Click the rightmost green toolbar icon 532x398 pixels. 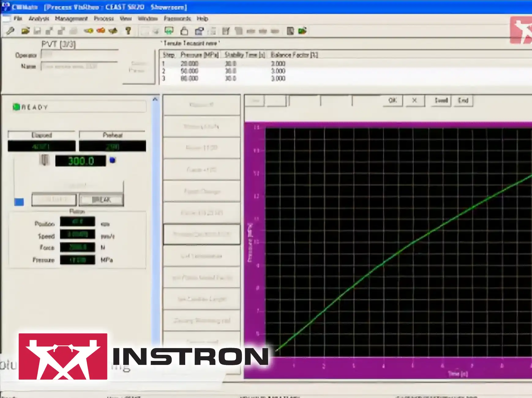click(302, 31)
